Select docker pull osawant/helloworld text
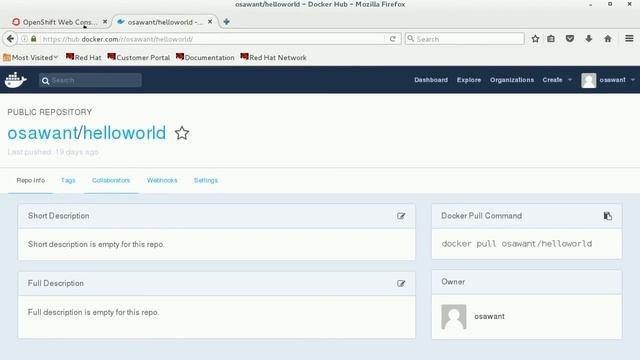This screenshot has width=640, height=360. (517, 244)
